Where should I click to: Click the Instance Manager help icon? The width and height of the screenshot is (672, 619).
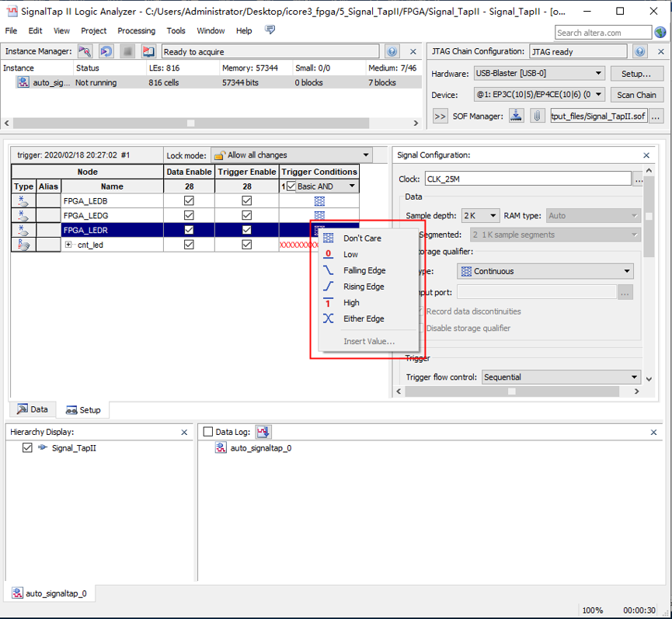point(392,52)
